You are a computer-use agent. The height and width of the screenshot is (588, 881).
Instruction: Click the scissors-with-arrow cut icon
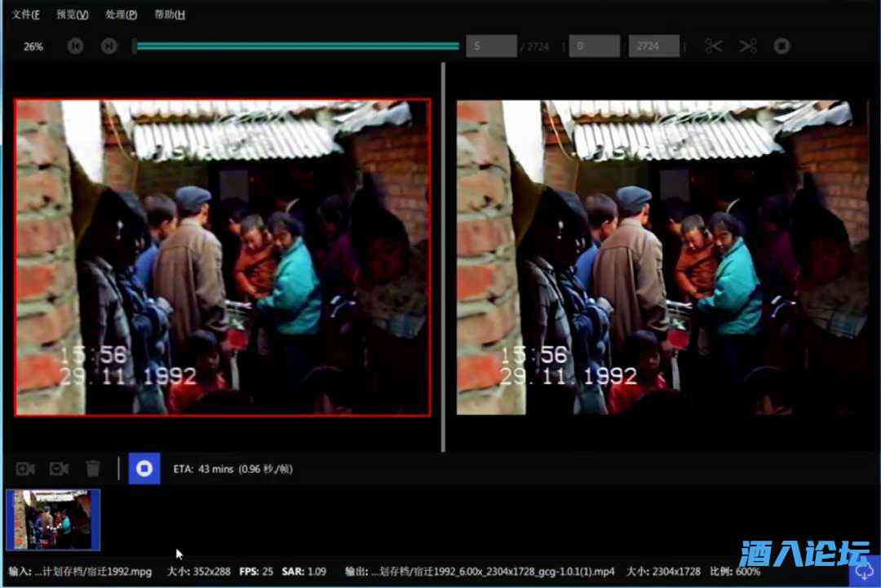(748, 46)
